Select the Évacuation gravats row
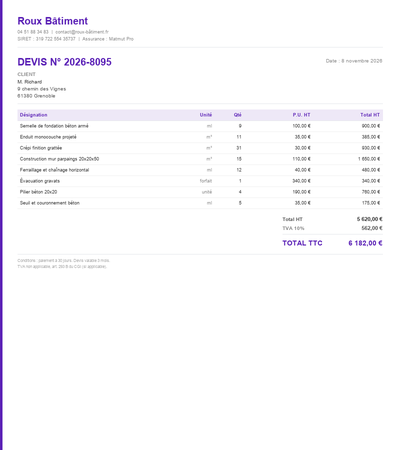The width and height of the screenshot is (400, 450). [x=200, y=181]
